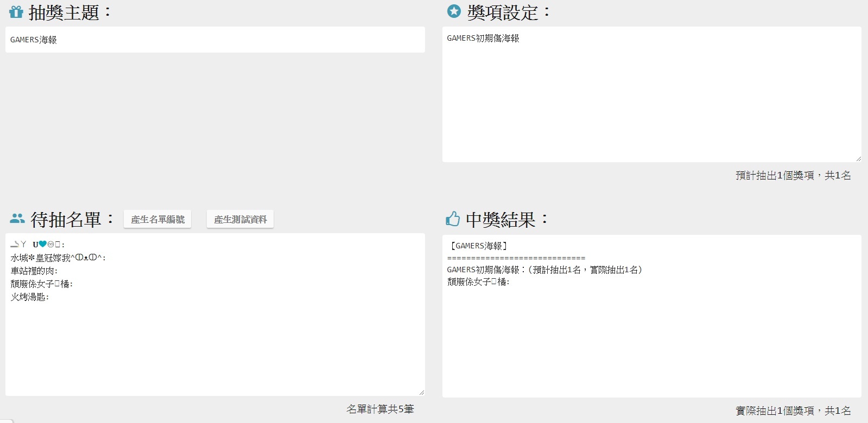
Task: Click inside the 待抽名單 textarea
Action: [215, 315]
